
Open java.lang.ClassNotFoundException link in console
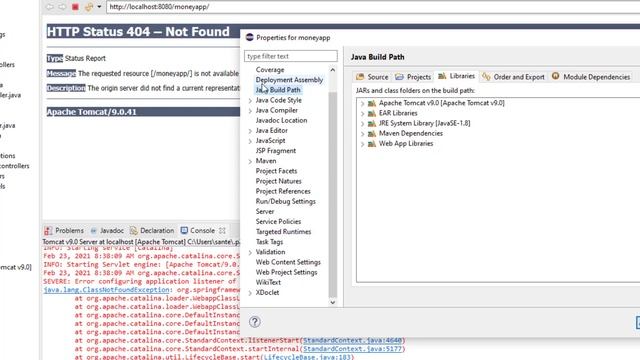tap(106, 290)
